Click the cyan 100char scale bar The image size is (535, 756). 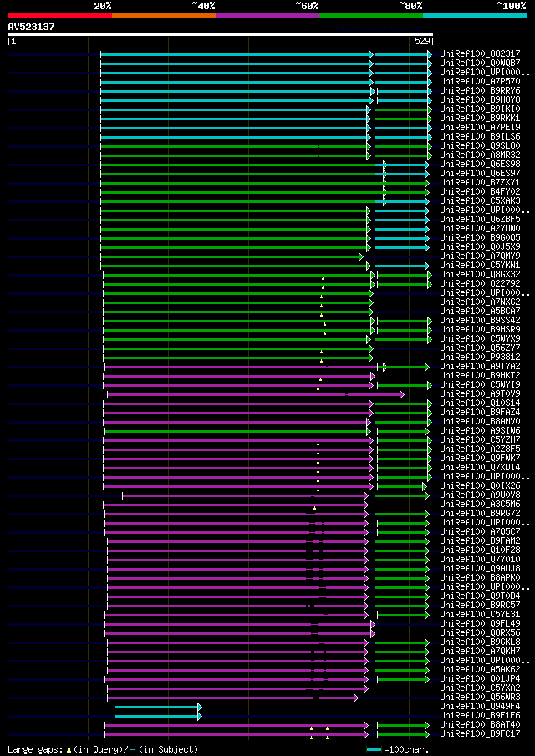click(374, 749)
